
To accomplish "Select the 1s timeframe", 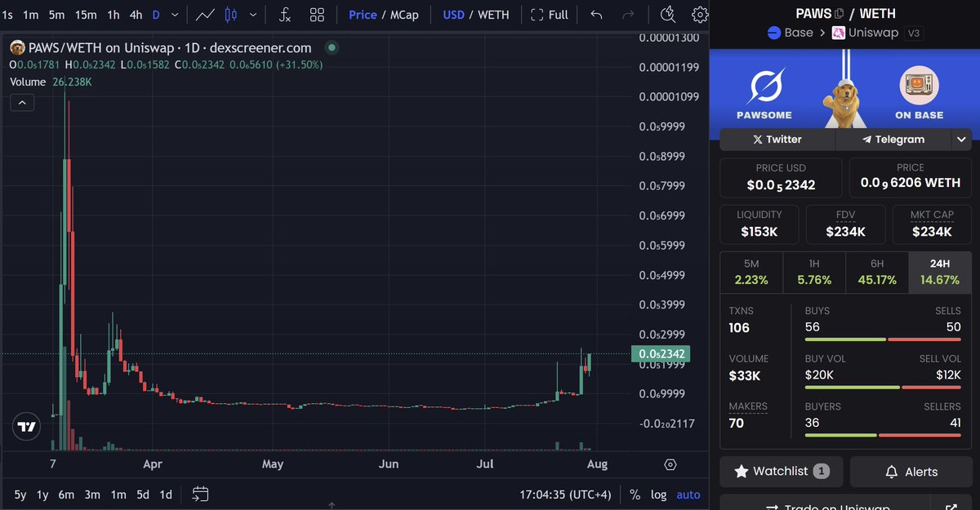I will (7, 15).
